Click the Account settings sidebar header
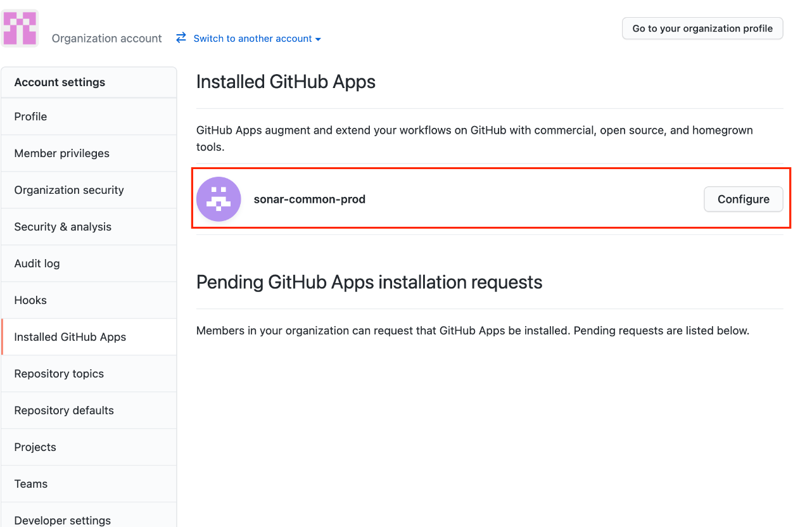The width and height of the screenshot is (812, 527). (60, 82)
